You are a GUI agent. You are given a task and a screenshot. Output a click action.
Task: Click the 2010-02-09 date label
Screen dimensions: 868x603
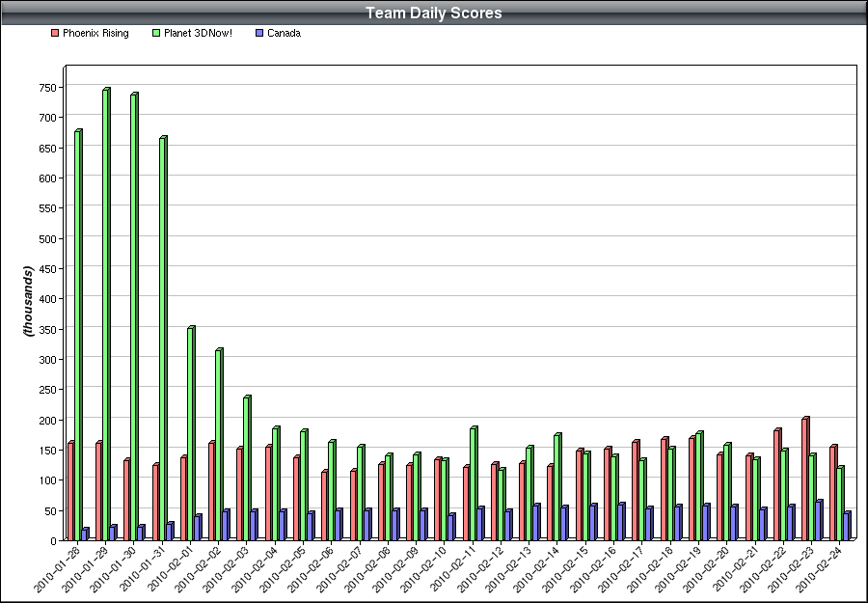[x=395, y=568]
